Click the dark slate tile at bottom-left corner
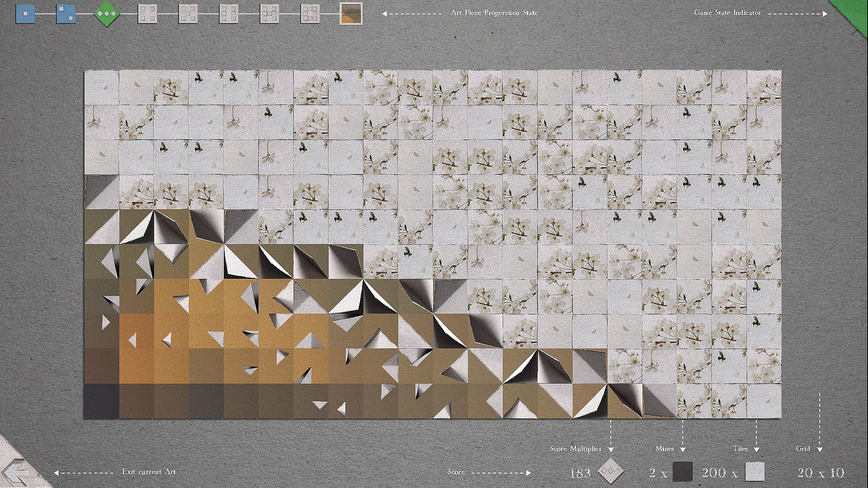The width and height of the screenshot is (868, 488). click(101, 401)
